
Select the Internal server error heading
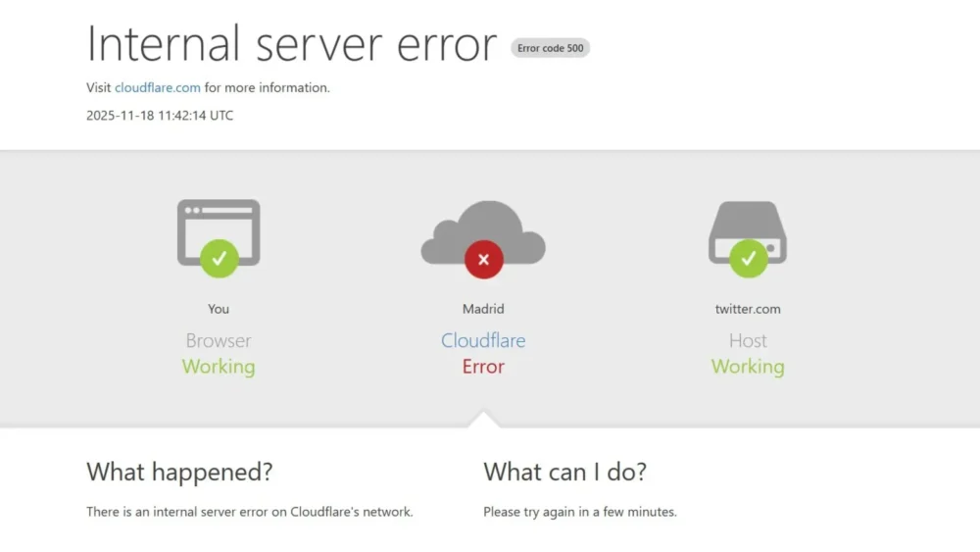coord(292,44)
